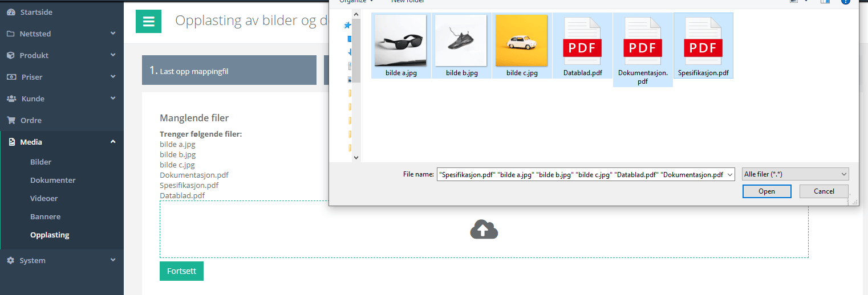
Task: Click 'Spesifikasjon.pdf' in missing files list
Action: pos(189,186)
